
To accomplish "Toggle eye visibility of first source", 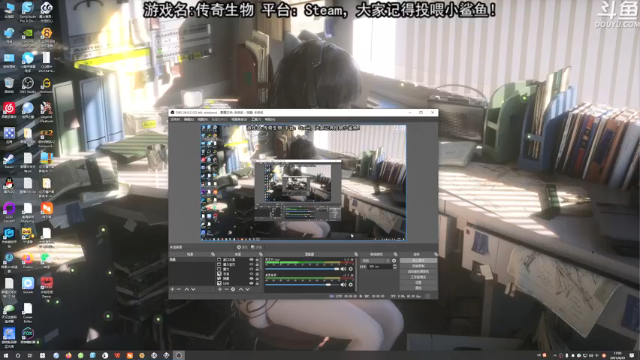I will click(x=251, y=260).
